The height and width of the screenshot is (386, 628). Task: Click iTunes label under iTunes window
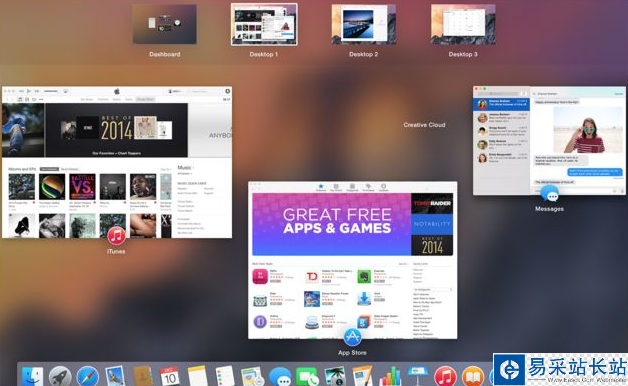pyautogui.click(x=116, y=251)
